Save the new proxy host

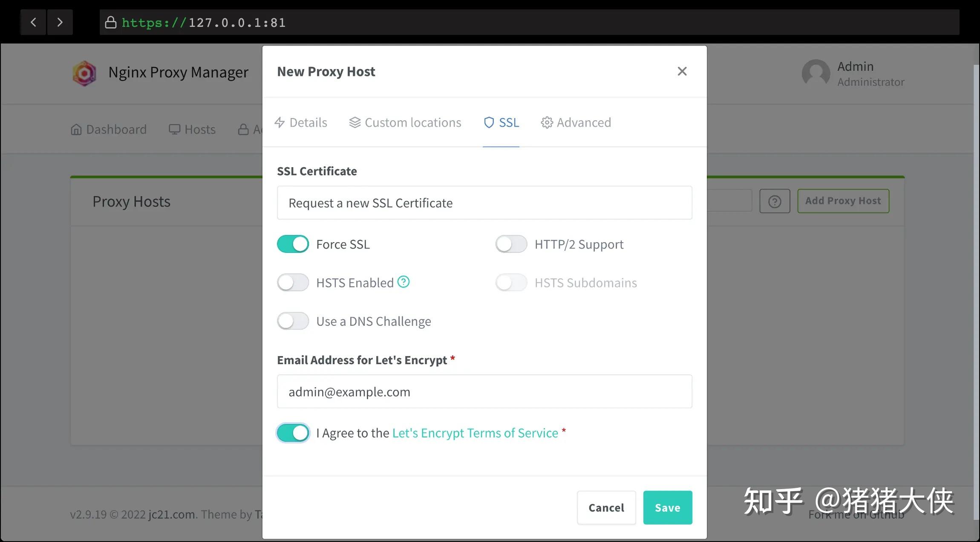667,507
